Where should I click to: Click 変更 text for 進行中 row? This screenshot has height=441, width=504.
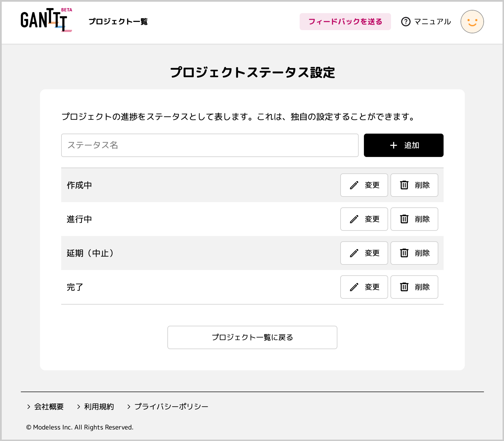click(x=372, y=219)
